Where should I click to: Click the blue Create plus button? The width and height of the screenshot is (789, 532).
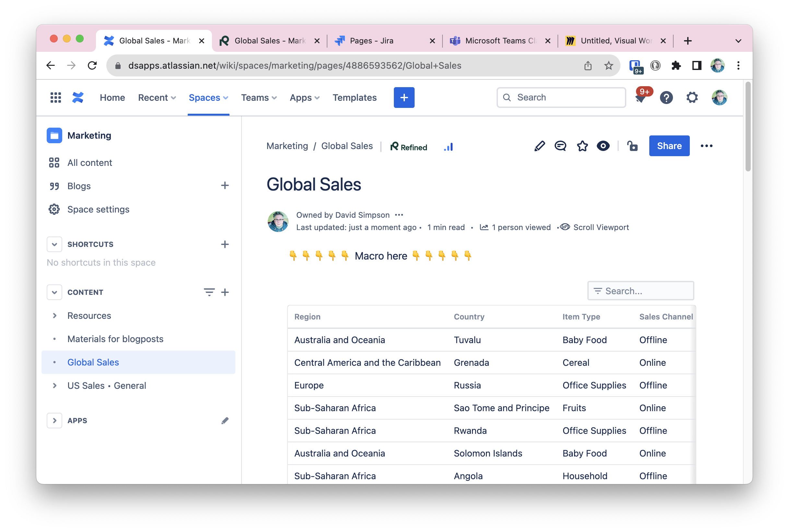404,98
